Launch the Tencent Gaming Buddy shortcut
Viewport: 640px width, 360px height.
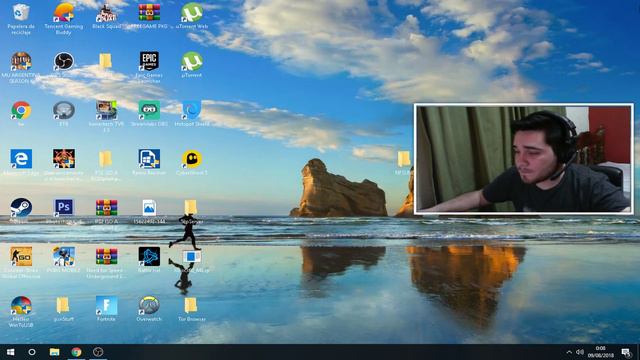pyautogui.click(x=64, y=13)
